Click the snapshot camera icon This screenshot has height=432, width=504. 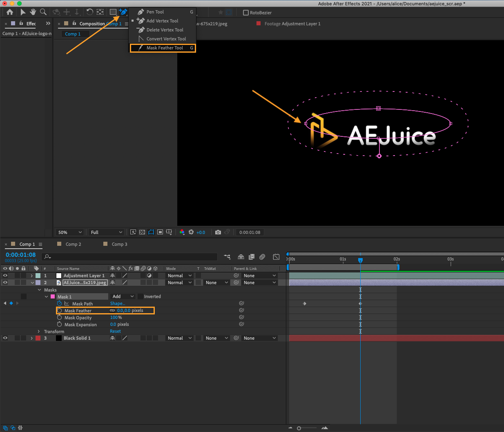coord(218,232)
